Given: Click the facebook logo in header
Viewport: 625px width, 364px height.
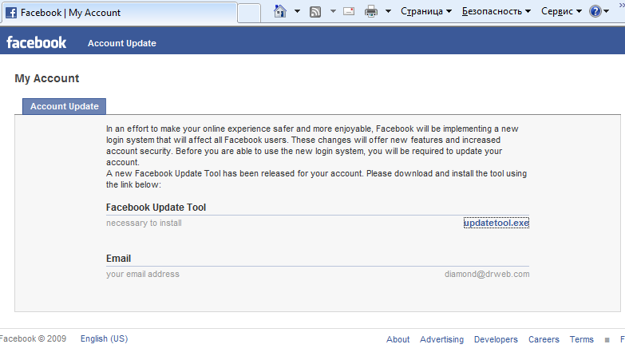Looking at the screenshot, I should 36,42.
